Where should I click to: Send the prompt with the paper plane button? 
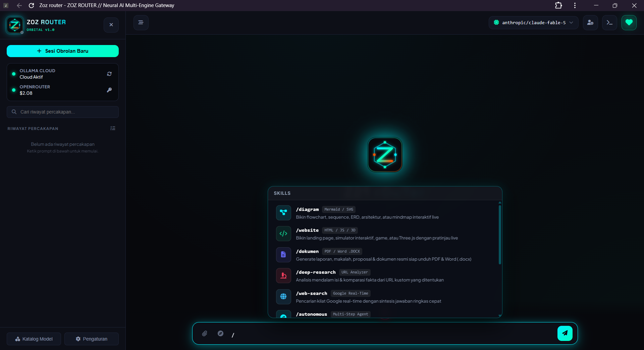click(565, 333)
